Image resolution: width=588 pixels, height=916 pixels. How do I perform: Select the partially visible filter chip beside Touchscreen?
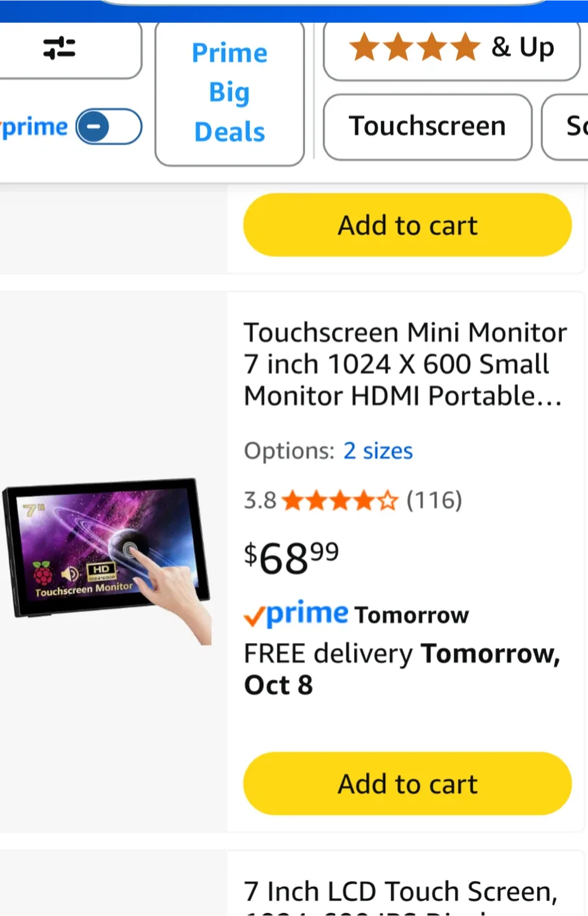tap(566, 127)
